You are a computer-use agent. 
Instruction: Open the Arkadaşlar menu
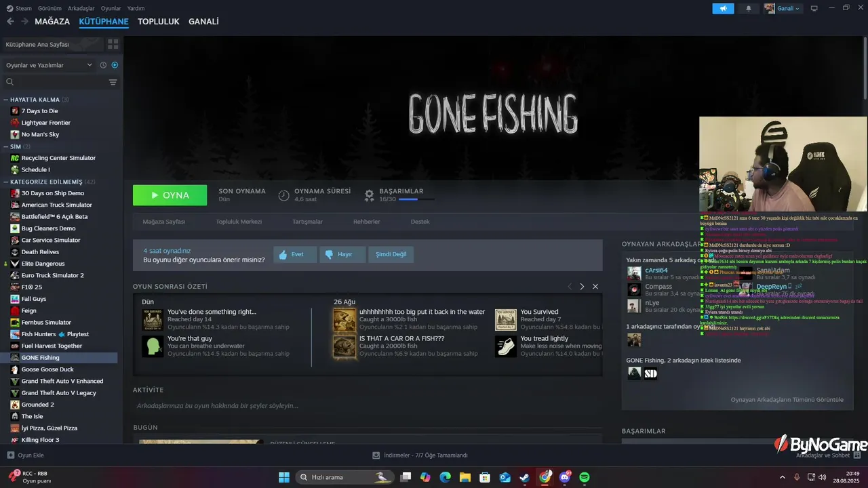click(x=81, y=8)
